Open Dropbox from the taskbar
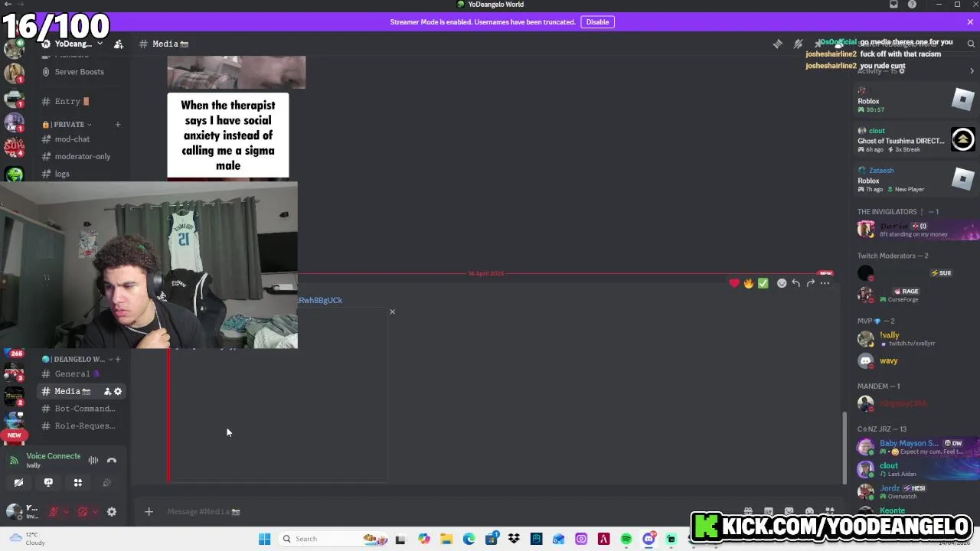 (x=514, y=539)
